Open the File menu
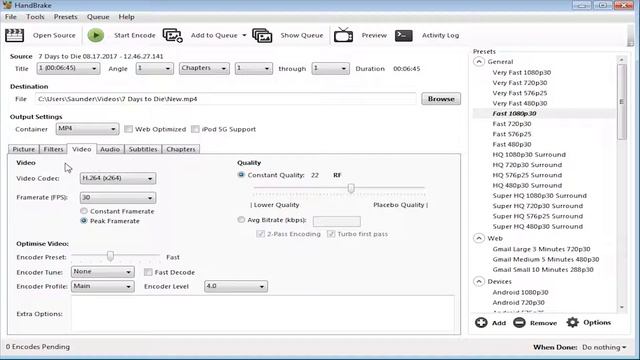 [x=11, y=17]
